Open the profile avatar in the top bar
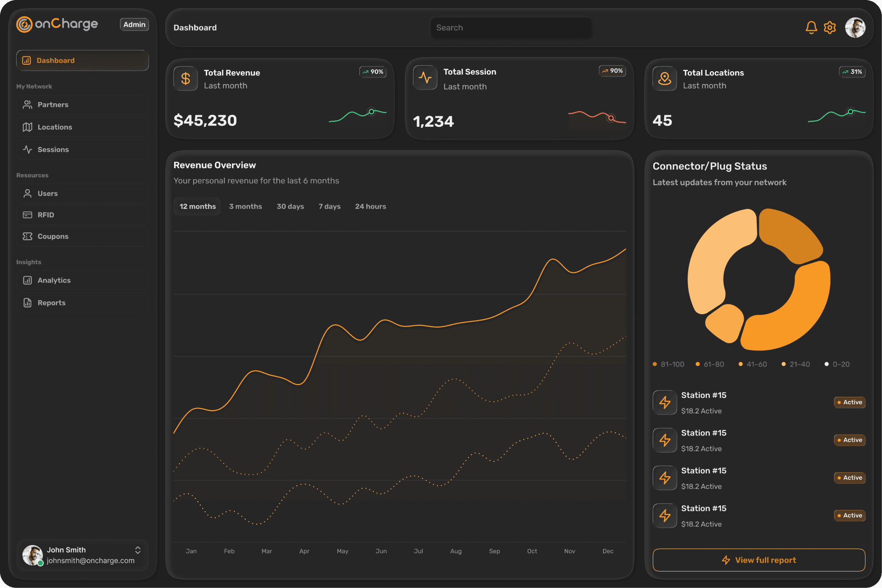 point(855,28)
